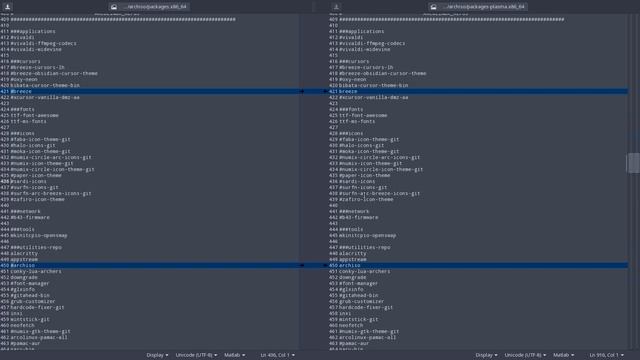Open the right pane Matlab syntax dropdown

click(x=563, y=355)
